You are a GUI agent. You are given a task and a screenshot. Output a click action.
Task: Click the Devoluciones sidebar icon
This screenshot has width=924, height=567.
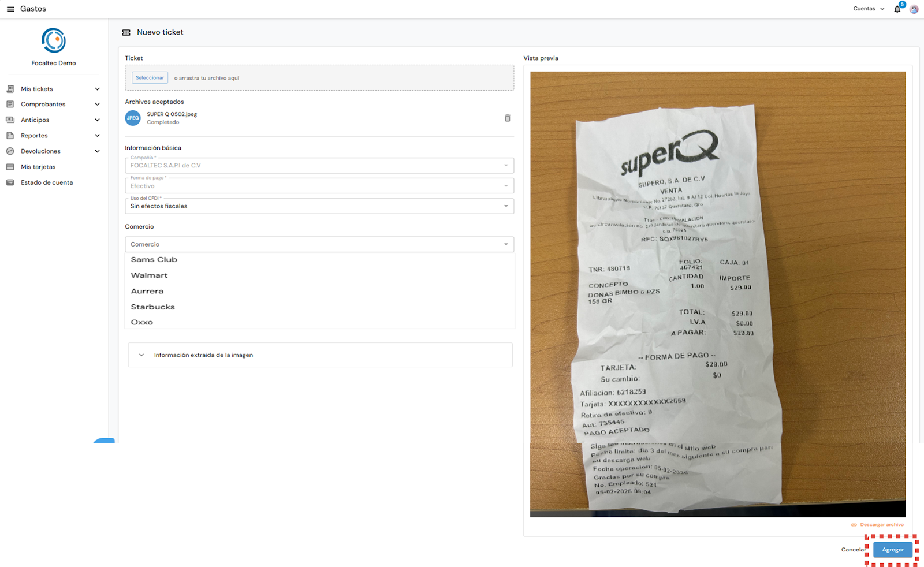click(x=10, y=151)
